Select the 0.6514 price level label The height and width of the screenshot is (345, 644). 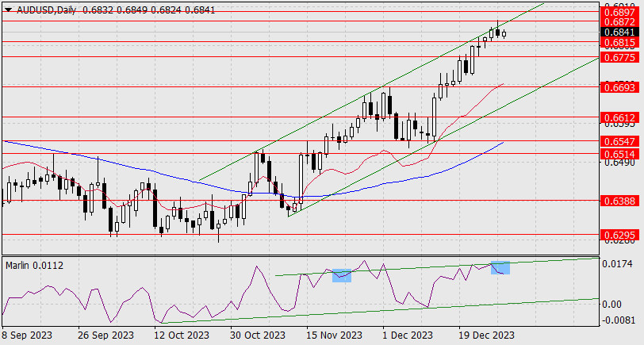(620, 154)
